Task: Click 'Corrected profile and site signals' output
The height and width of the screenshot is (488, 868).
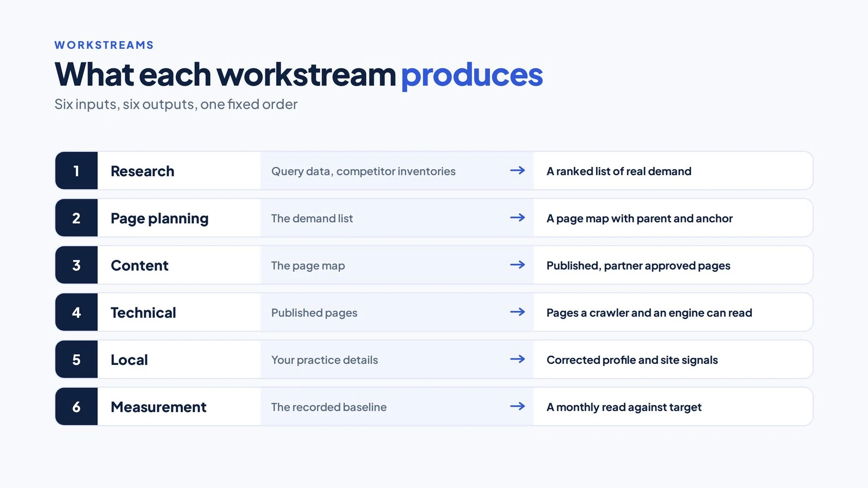Action: (632, 360)
